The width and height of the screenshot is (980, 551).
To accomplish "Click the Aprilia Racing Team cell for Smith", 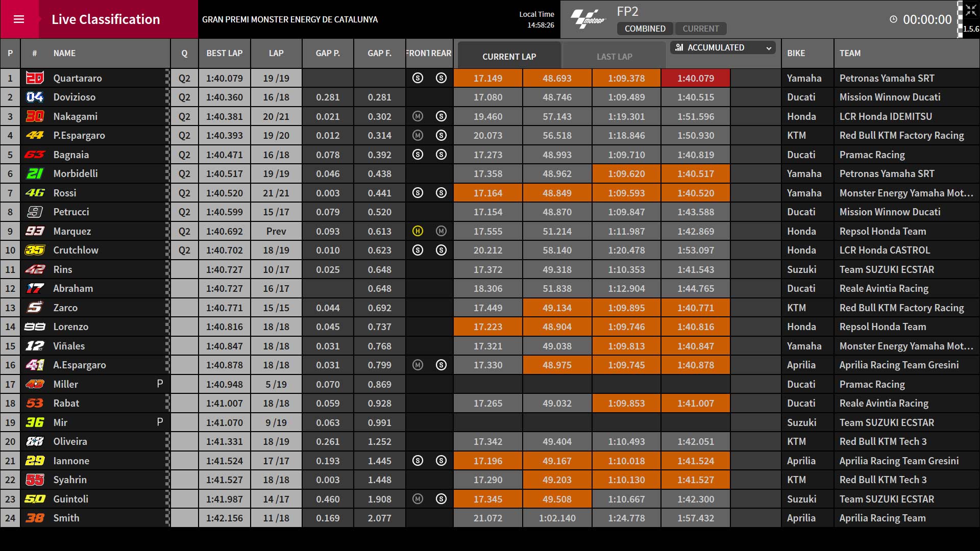I will click(906, 518).
